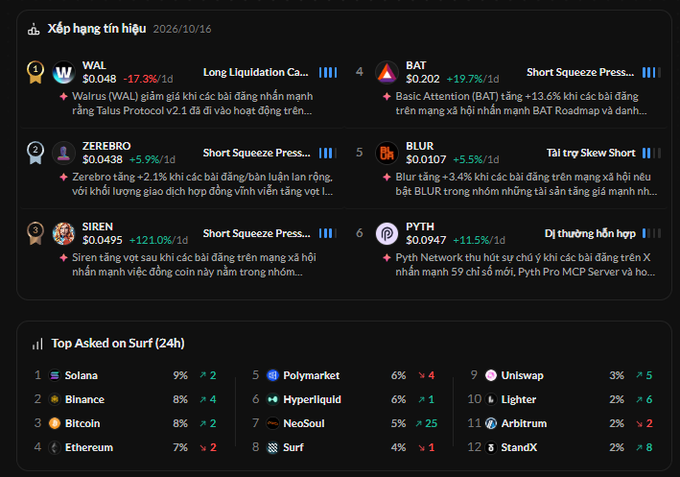The width and height of the screenshot is (680, 477).
Task: Click the silver rank 2 medal
Action: tap(35, 153)
